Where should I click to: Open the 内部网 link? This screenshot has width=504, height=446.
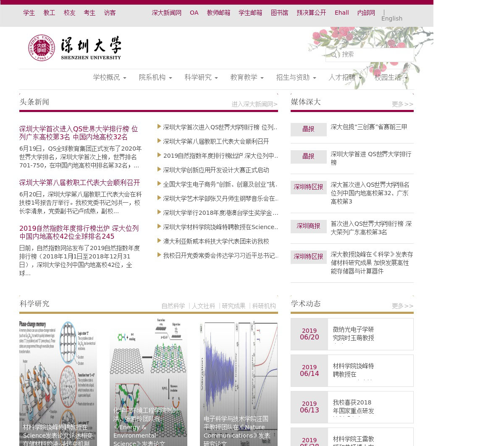click(366, 13)
